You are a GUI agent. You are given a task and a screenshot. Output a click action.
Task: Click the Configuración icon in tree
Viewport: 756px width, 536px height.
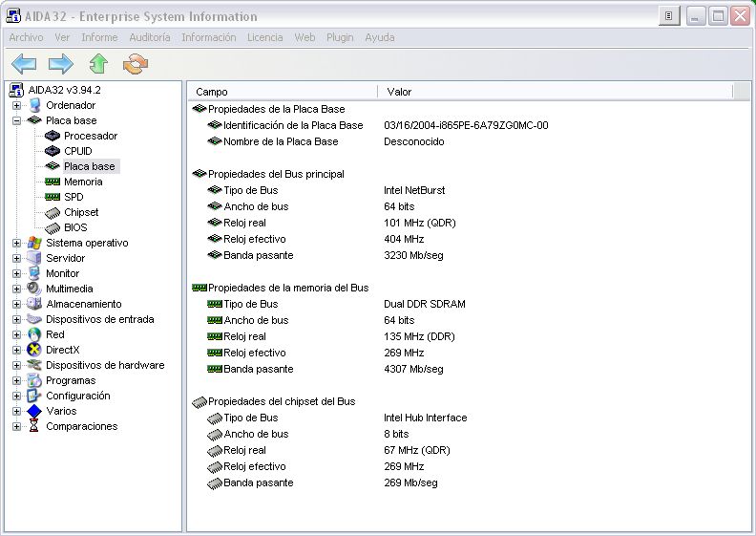[34, 397]
